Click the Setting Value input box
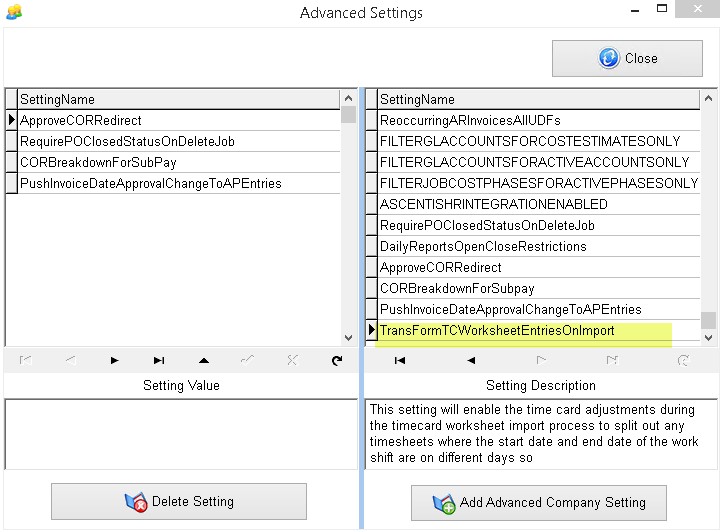This screenshot has height=532, width=723. click(181, 434)
